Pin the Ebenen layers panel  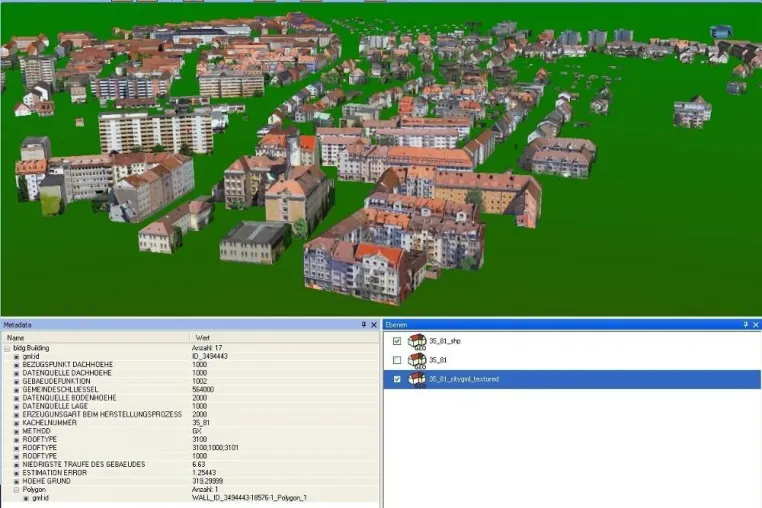745,325
